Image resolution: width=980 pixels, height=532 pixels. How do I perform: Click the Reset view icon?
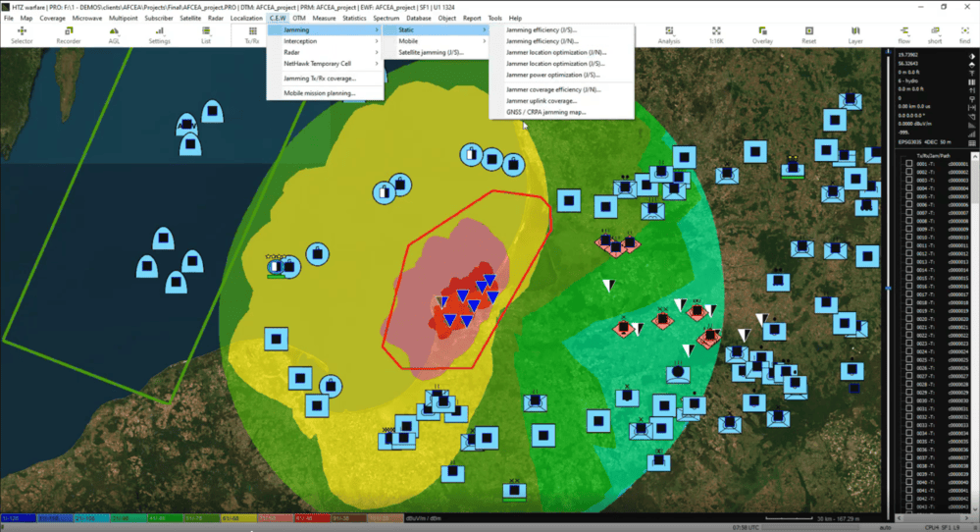tap(808, 35)
